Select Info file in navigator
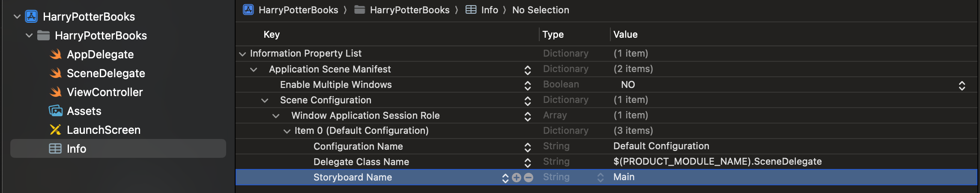This screenshot has height=193, width=980. pyautogui.click(x=118, y=148)
